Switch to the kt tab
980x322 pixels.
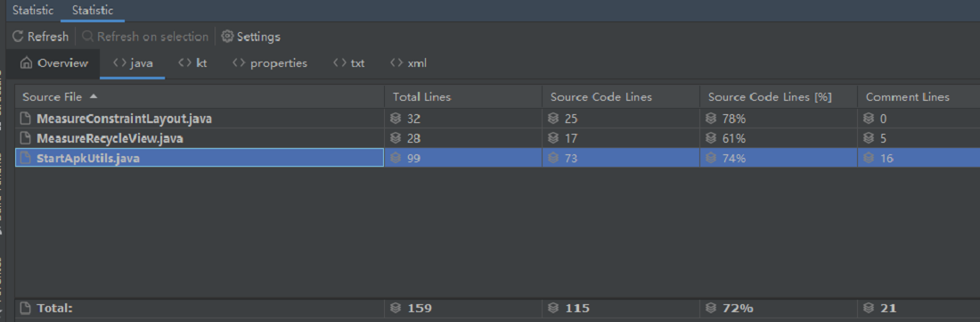point(192,63)
